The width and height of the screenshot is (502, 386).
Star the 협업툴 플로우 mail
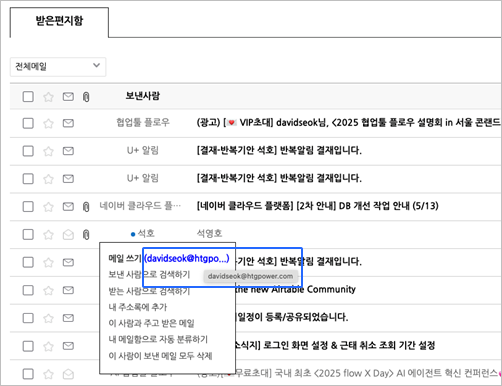click(x=48, y=123)
